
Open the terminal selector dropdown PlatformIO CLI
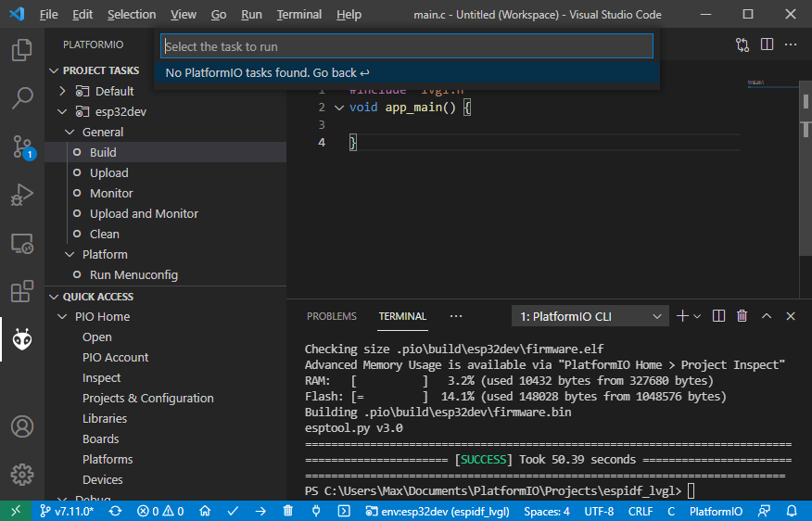(590, 316)
